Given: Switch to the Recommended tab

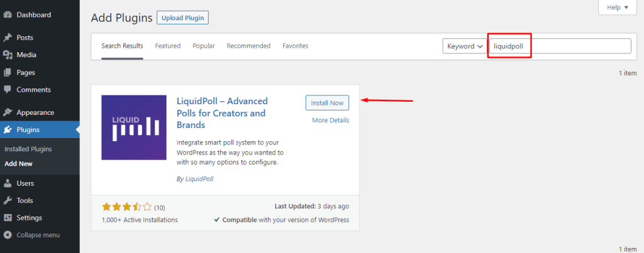Looking at the screenshot, I should (248, 46).
